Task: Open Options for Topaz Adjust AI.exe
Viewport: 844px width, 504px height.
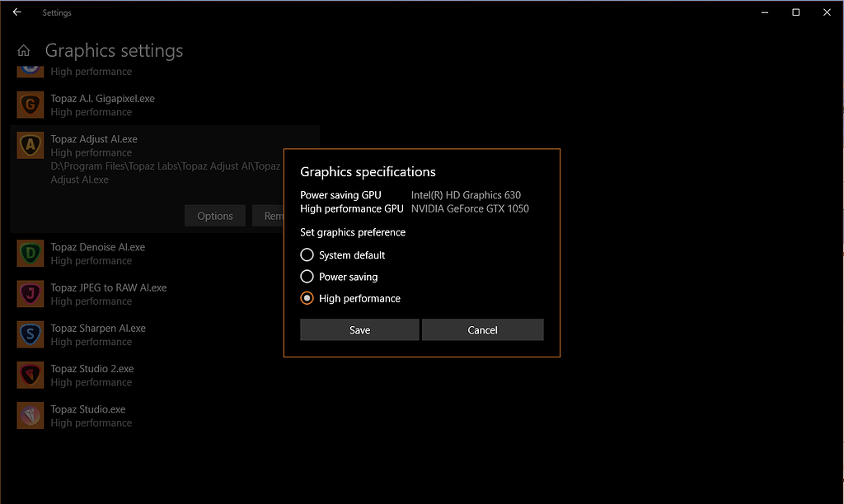Action: point(214,215)
